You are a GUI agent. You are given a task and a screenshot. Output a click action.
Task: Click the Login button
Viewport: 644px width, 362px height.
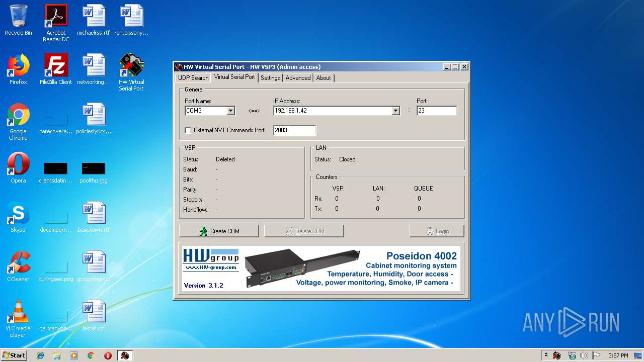[437, 231]
